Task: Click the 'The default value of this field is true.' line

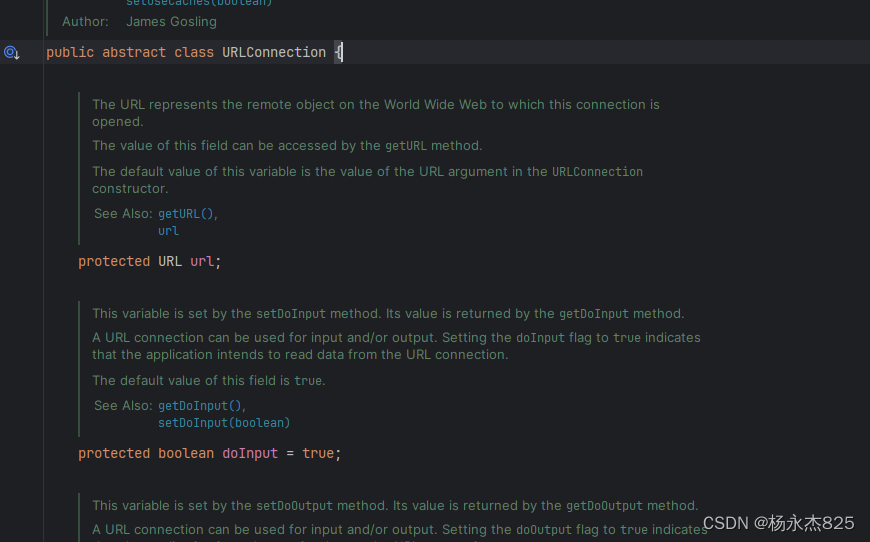Action: pyautogui.click(x=209, y=381)
